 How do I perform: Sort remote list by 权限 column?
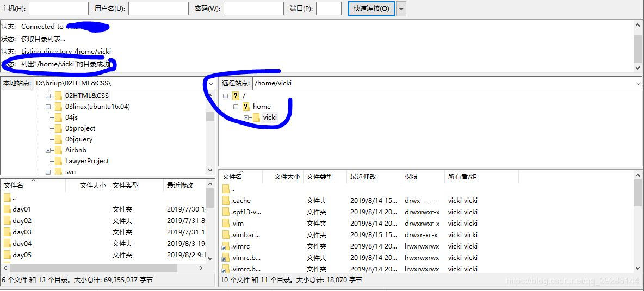(424, 177)
